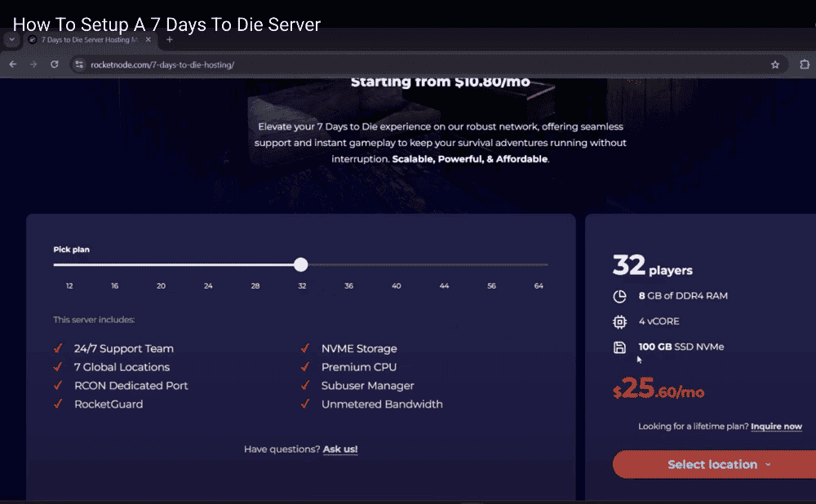Reload the page with the refresh icon
Screen dimensions: 816x504
click(55, 64)
